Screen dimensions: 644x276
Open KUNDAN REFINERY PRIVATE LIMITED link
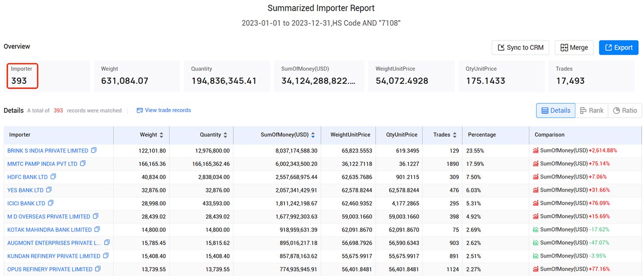tap(54, 256)
